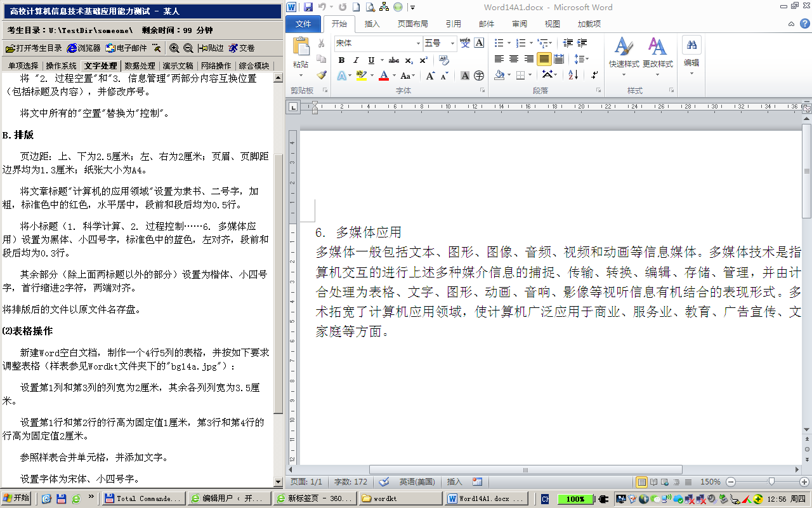
Task: Switch to Web Layout view in status bar
Action: click(x=665, y=482)
